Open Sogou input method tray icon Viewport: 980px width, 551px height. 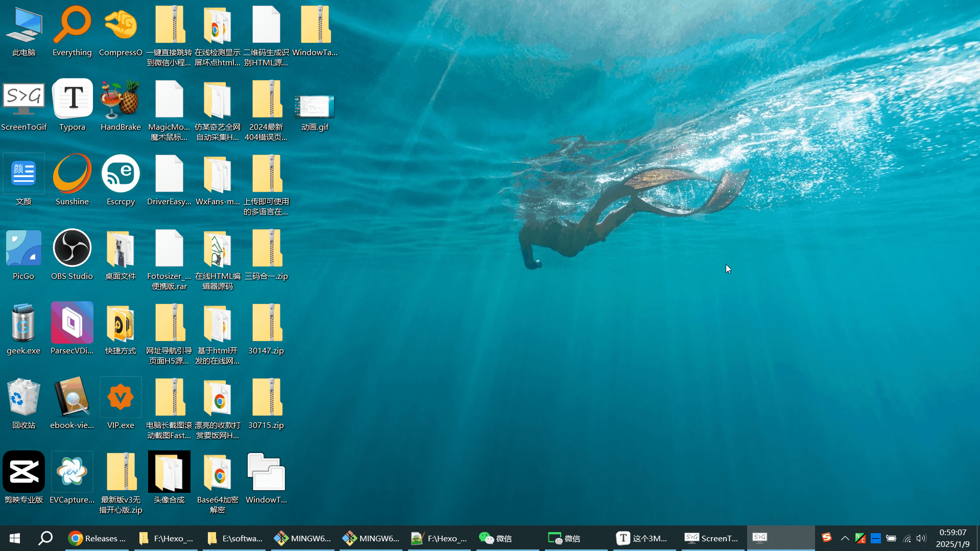[x=827, y=537]
